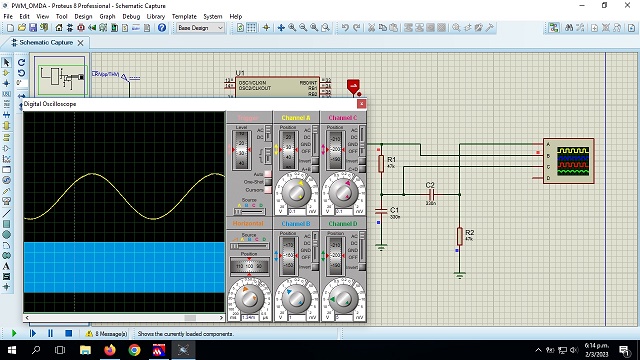This screenshot has height=360, width=640.
Task: Toggle Channel B Invert button
Action: pos(315,267)
